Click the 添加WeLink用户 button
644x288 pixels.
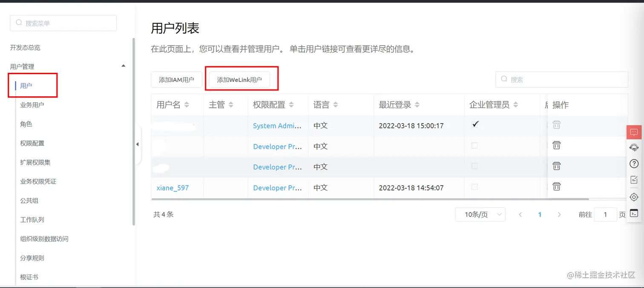tap(239, 80)
